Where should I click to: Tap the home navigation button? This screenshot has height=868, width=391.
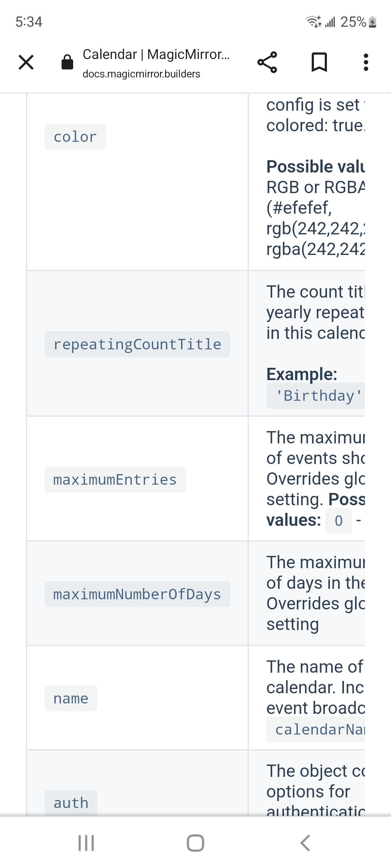tap(195, 843)
